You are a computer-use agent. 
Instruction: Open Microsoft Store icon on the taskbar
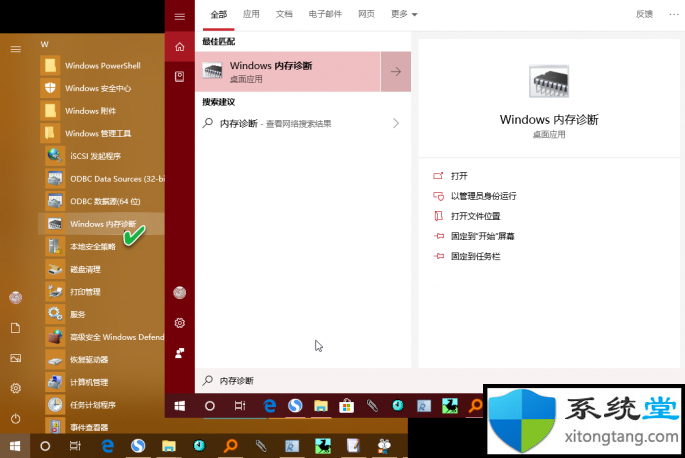(x=346, y=406)
